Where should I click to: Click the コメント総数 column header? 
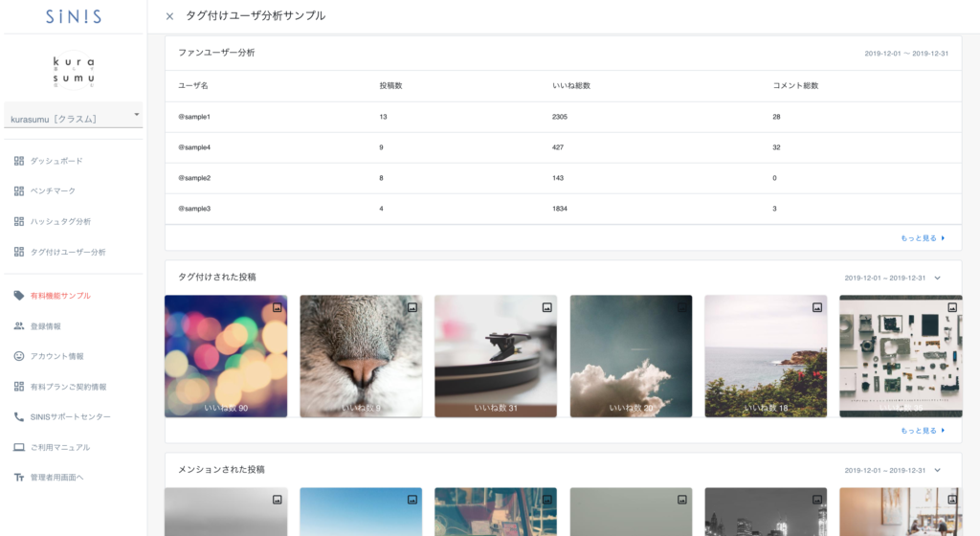coord(795,85)
